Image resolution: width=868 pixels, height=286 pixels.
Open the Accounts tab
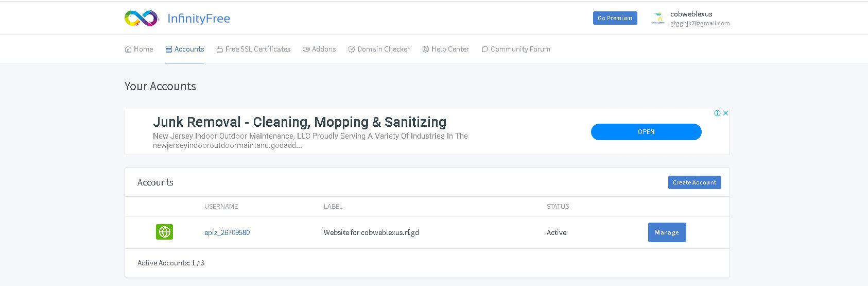185,49
